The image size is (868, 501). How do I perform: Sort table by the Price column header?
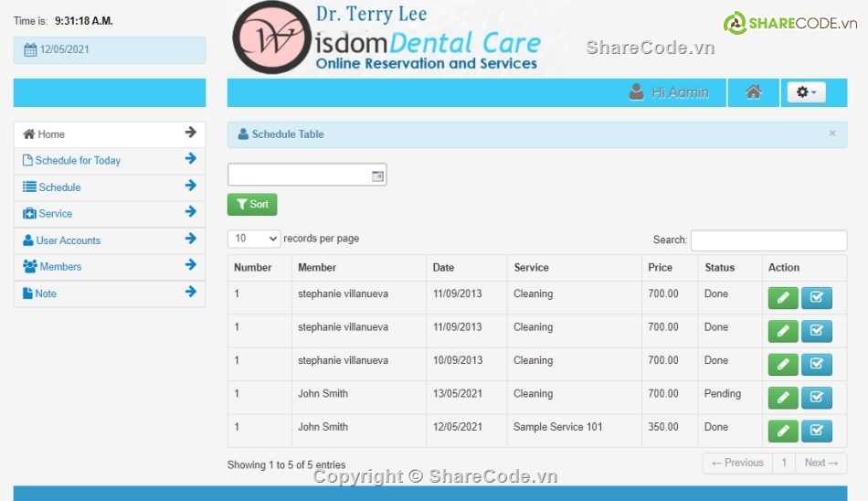coord(660,268)
